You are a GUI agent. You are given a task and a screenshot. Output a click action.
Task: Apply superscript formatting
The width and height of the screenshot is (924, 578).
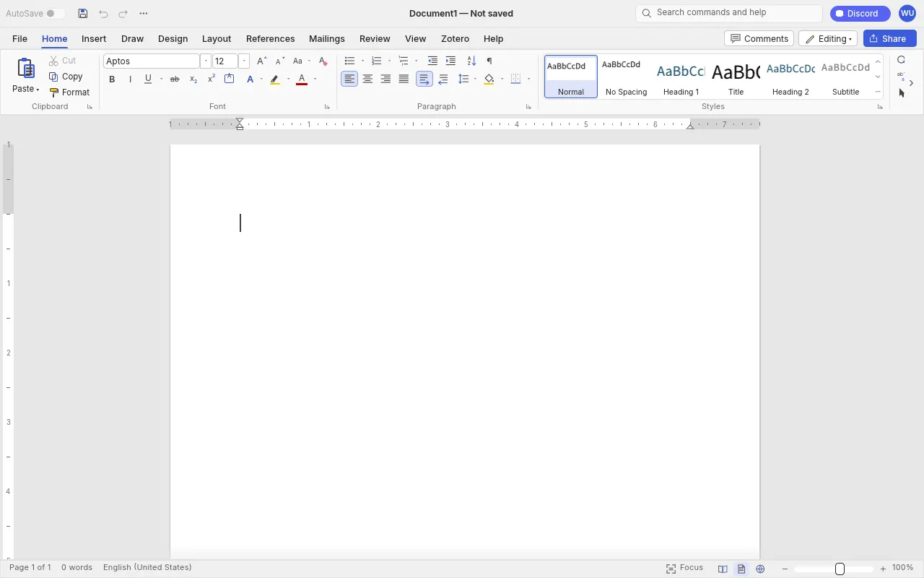(212, 79)
